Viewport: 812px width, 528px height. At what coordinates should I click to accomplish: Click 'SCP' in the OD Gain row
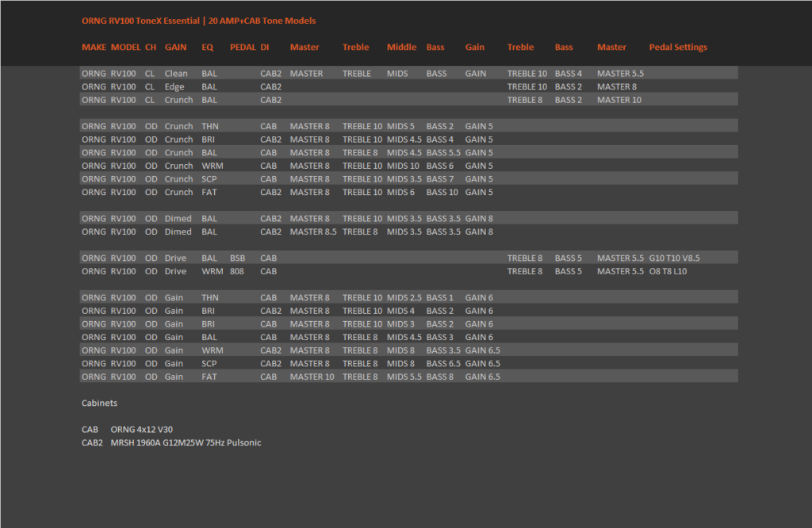[x=209, y=364]
